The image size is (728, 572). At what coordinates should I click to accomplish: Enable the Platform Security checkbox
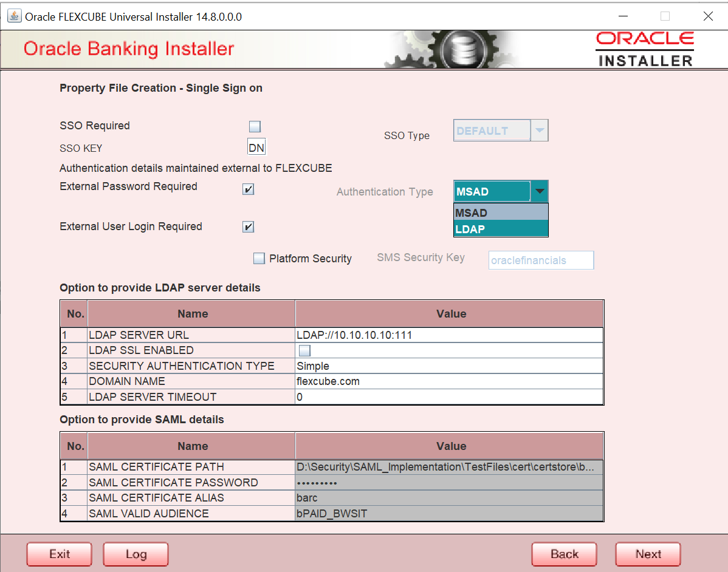[259, 259]
